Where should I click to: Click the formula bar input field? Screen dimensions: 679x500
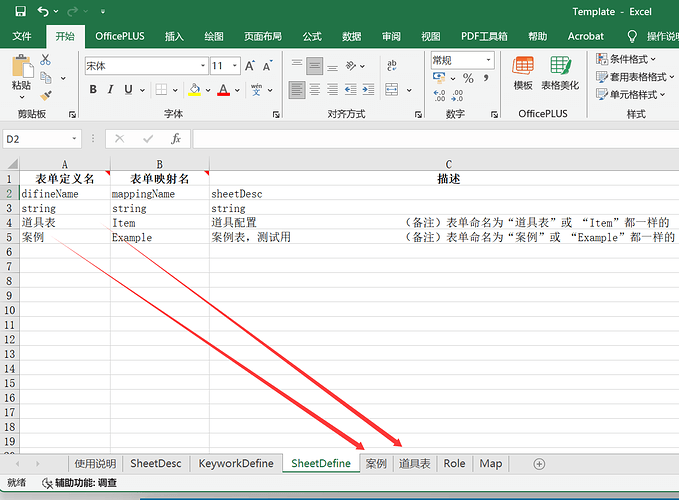point(436,139)
